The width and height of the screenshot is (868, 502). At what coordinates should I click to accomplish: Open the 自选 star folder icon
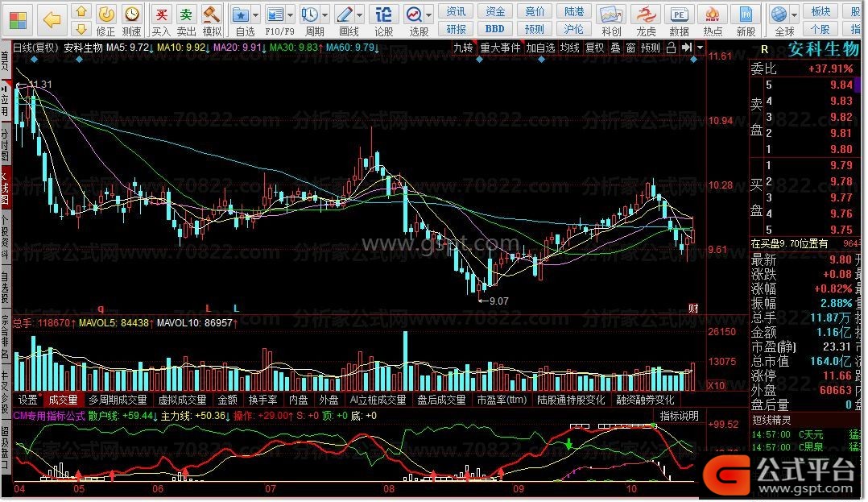coord(241,15)
